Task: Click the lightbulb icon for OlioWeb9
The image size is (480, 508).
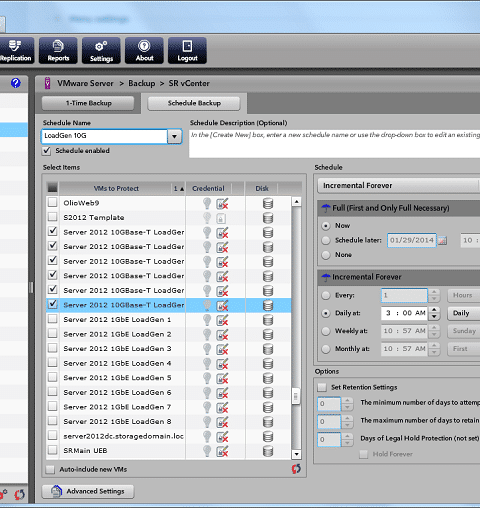Action: (207, 203)
